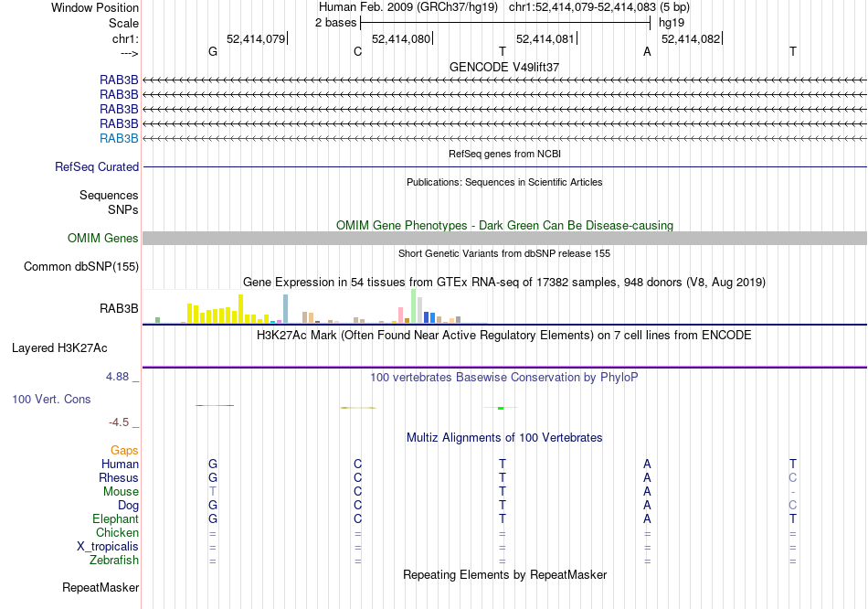
Task: Click the fifth RAB3B transcript arrow line
Action: pos(504,139)
